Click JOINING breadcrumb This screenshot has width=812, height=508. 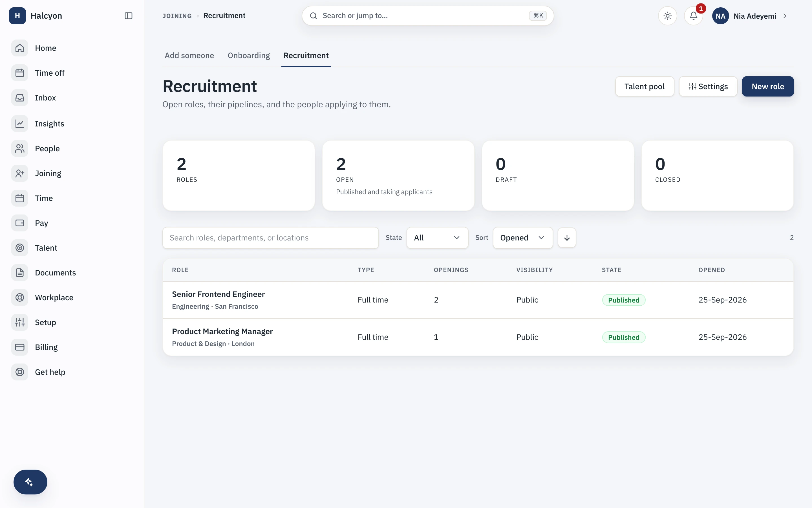(x=177, y=16)
